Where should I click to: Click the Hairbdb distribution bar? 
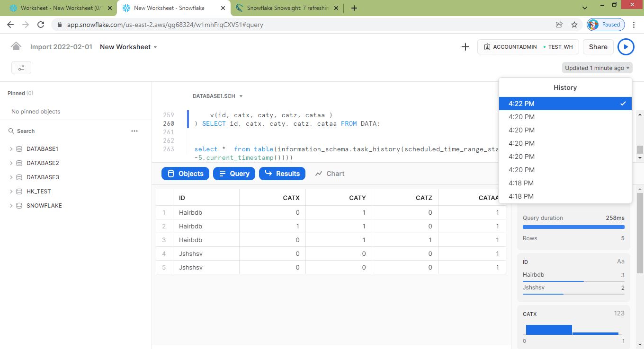(x=573, y=281)
